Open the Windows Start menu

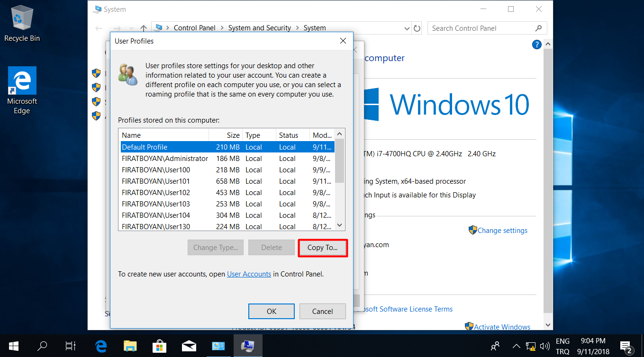pyautogui.click(x=13, y=346)
